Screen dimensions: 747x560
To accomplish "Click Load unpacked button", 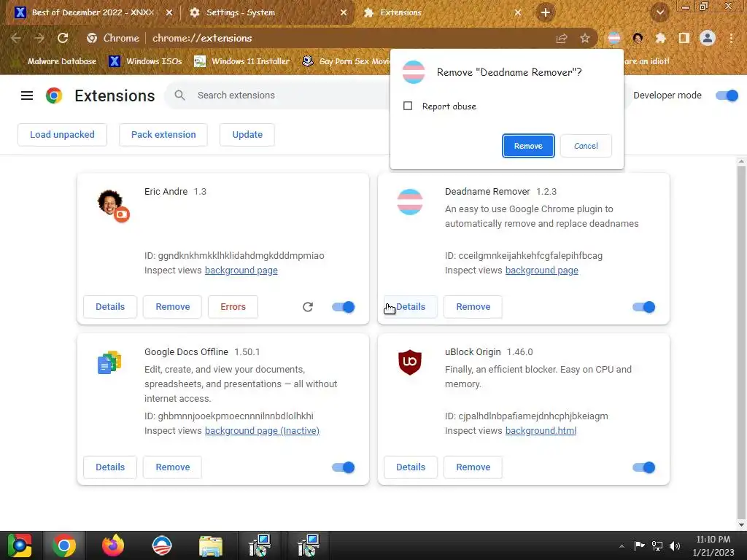I will (x=63, y=135).
